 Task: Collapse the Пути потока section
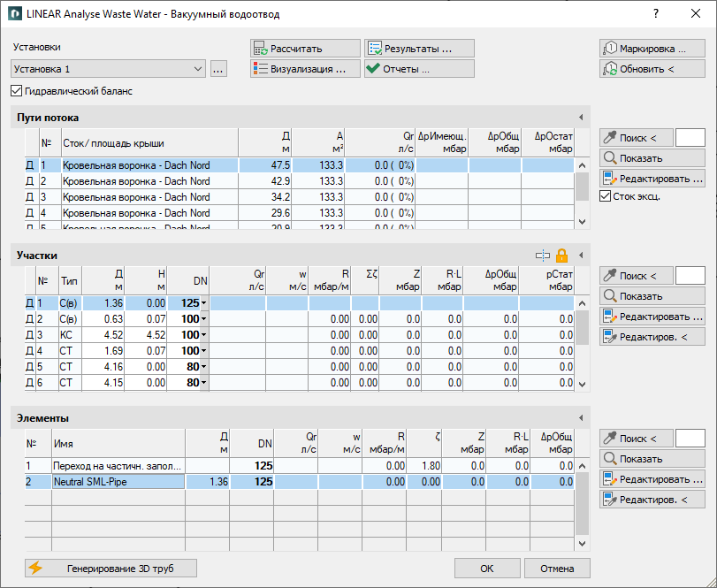click(581, 118)
